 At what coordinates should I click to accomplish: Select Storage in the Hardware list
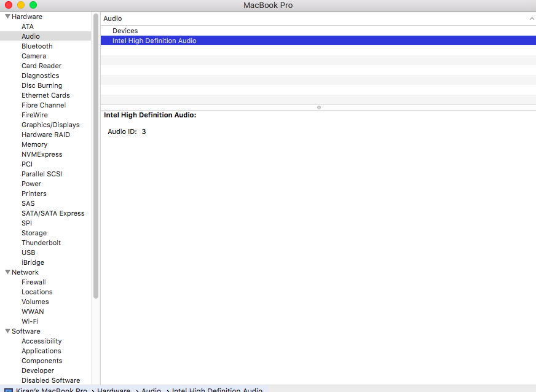pos(34,233)
